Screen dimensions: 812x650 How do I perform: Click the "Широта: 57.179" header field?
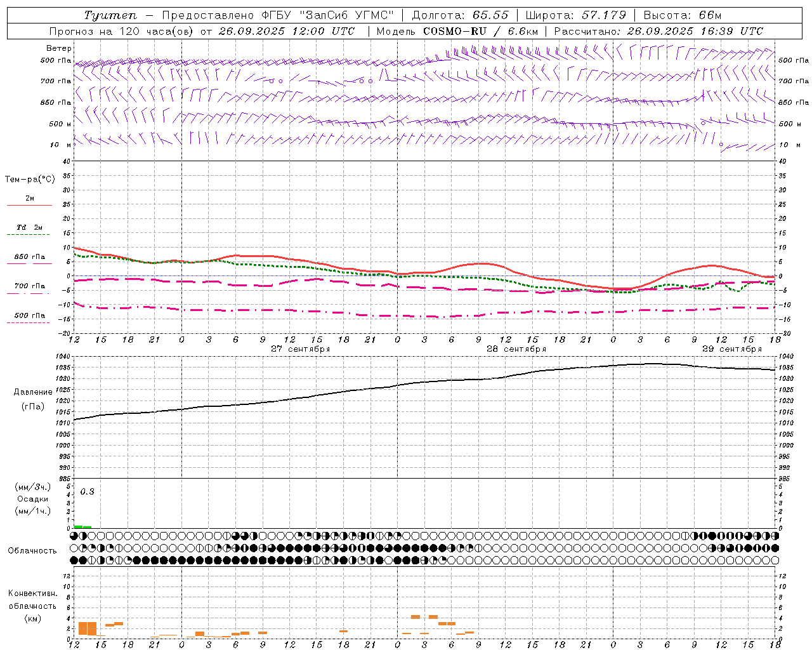576,15
